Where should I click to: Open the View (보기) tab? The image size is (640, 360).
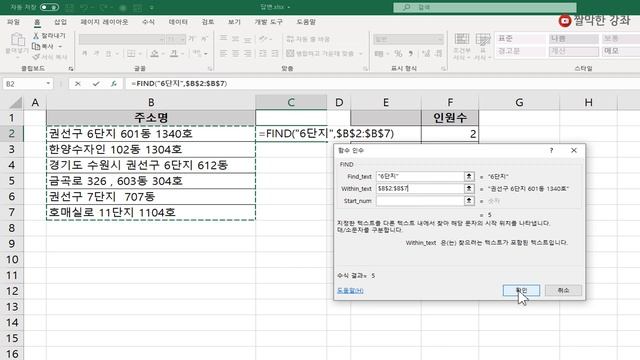pyautogui.click(x=234, y=22)
